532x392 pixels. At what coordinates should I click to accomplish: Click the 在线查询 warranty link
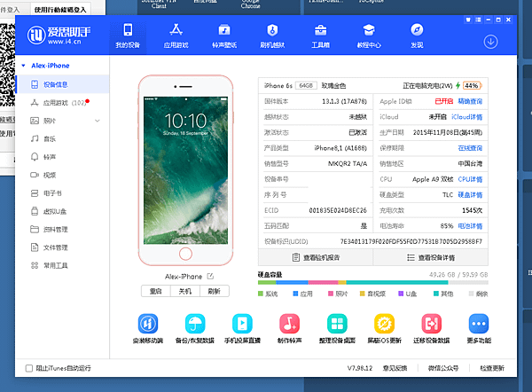point(470,148)
